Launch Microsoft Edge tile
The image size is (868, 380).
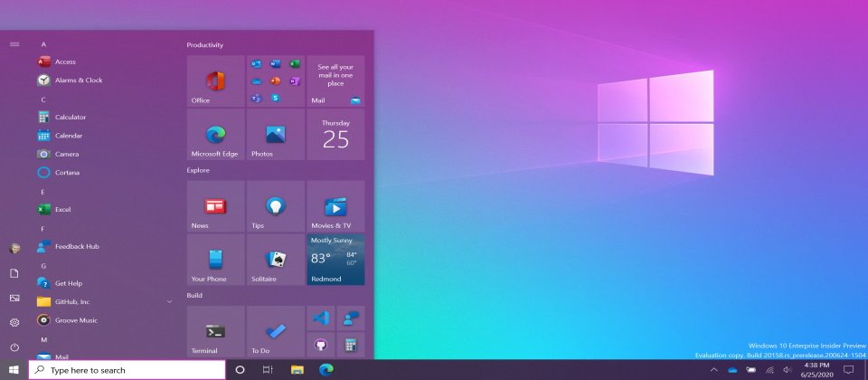tap(215, 135)
